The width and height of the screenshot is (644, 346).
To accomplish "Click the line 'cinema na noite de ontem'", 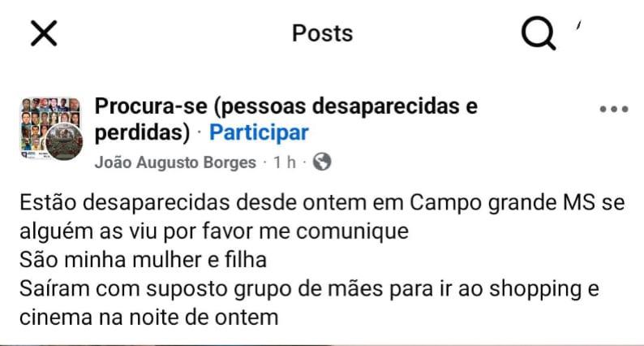I will tap(148, 316).
